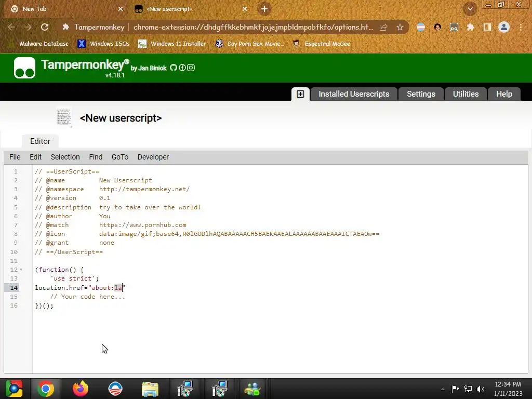The height and width of the screenshot is (399, 532).
Task: Open the Edit menu in the editor
Action: (35, 157)
